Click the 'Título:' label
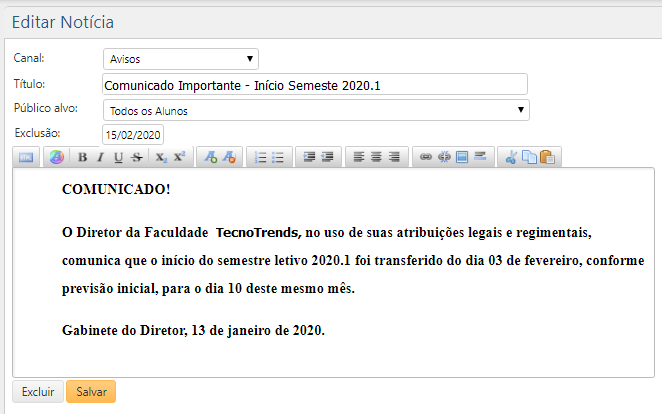Viewport: 662px width, 414px height. (30, 84)
